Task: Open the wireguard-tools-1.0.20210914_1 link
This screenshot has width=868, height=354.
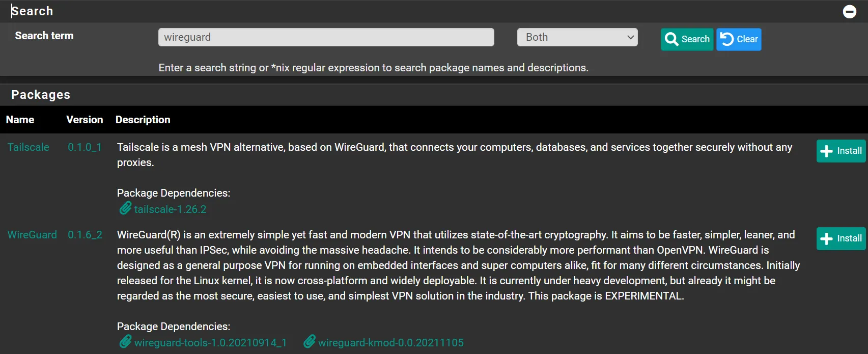Action: [210, 342]
